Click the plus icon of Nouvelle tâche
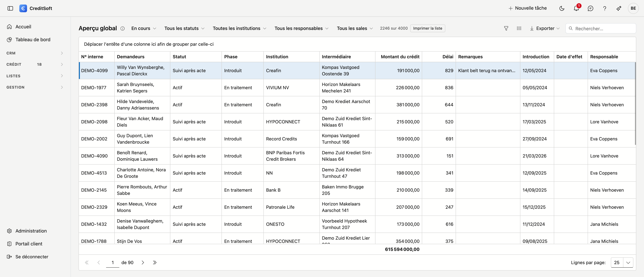The width and height of the screenshot is (644, 277). [511, 8]
